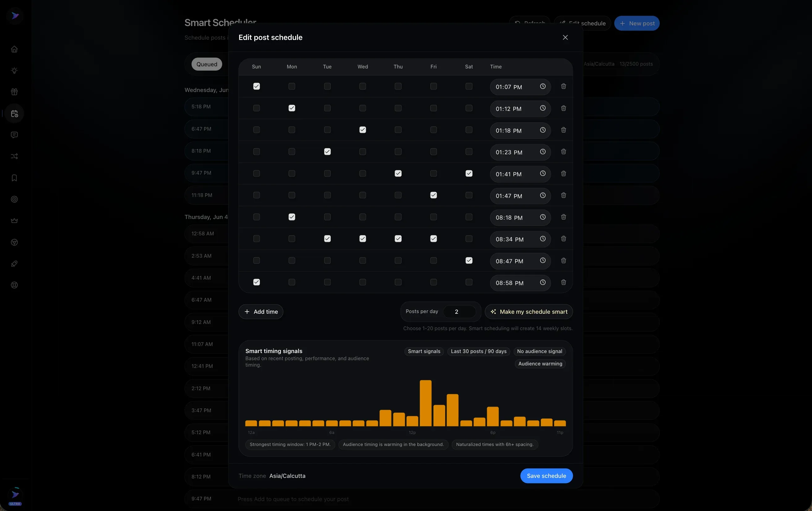Image resolution: width=812 pixels, height=511 pixels.
Task: Uncheck Saturday for the 01:41 PM slot
Action: pos(469,173)
